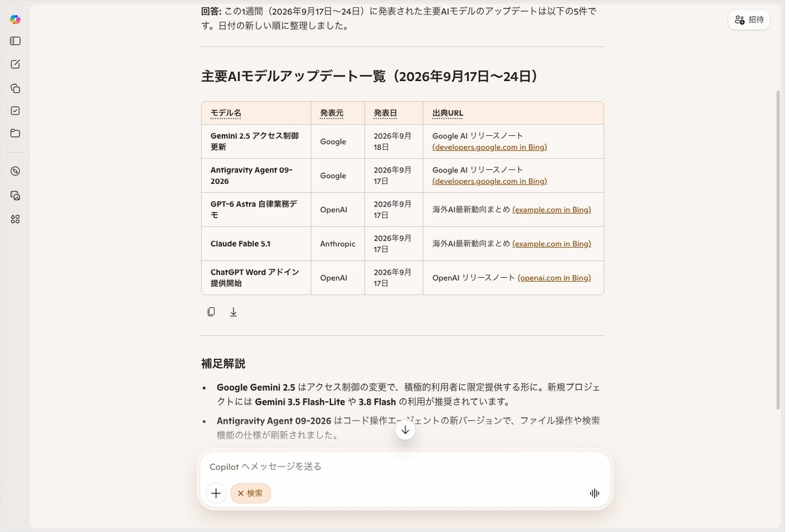Viewport: 785px width, 532px height.
Task: Open the stacked pages icon in sidebar
Action: pos(15,88)
